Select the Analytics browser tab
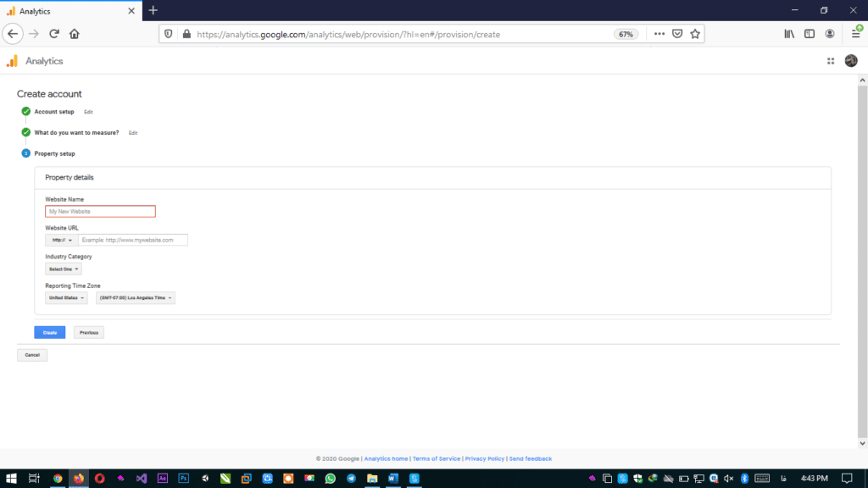The width and height of the screenshot is (868, 488). 68,10
